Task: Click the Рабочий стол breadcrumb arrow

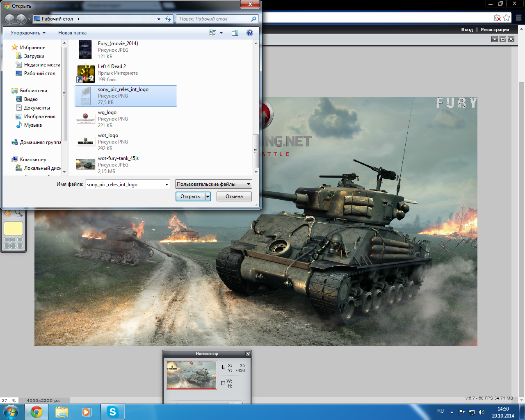Action: tap(78, 19)
